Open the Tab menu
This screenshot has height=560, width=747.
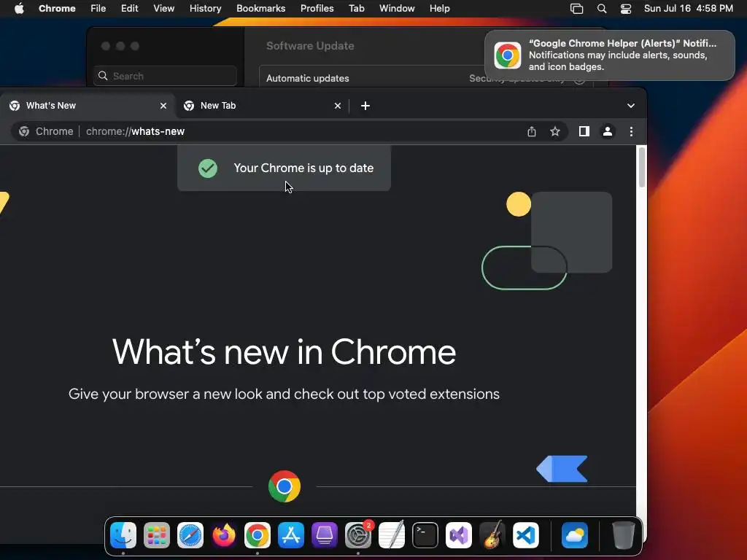(x=356, y=9)
